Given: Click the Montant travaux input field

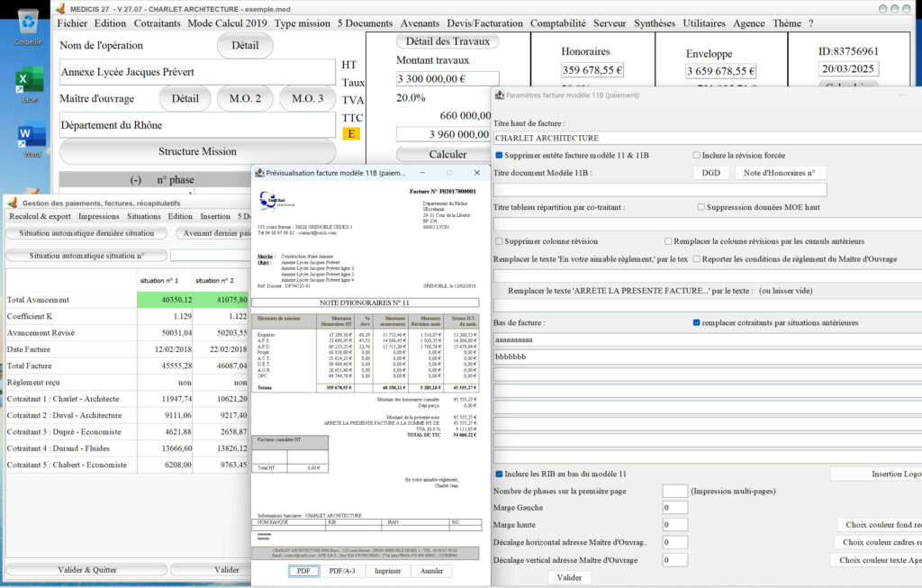Looking at the screenshot, I should (x=447, y=79).
